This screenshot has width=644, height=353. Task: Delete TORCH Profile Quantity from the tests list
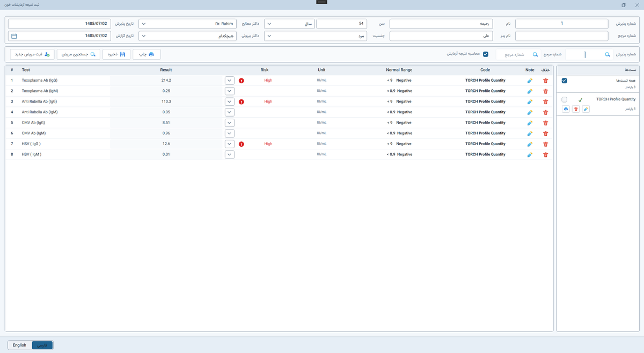click(576, 109)
